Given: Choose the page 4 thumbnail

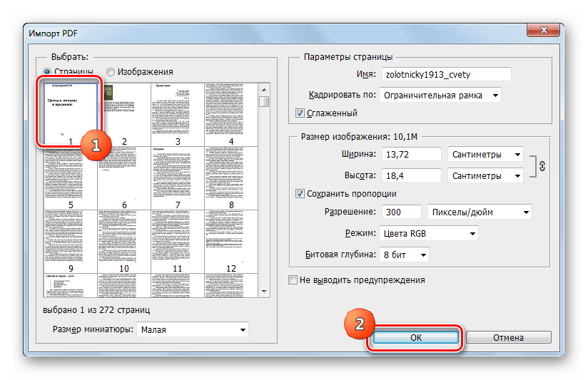Looking at the screenshot, I should [x=230, y=110].
